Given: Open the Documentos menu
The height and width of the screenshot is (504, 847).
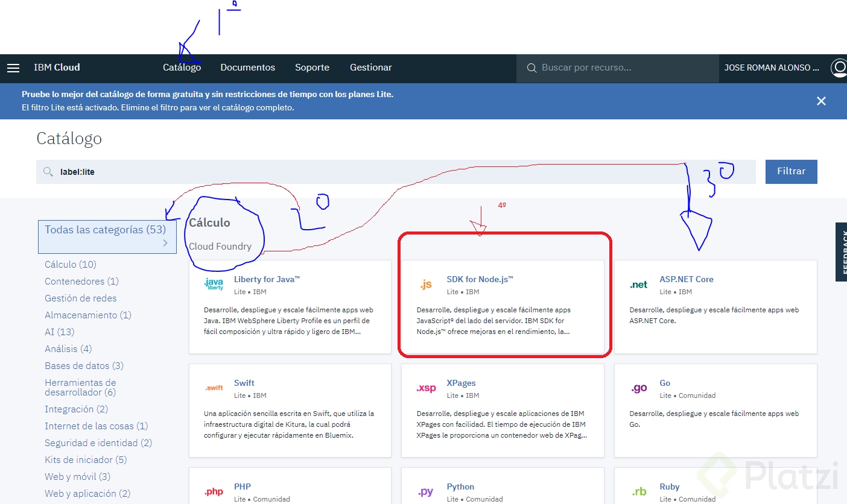Looking at the screenshot, I should pyautogui.click(x=247, y=68).
